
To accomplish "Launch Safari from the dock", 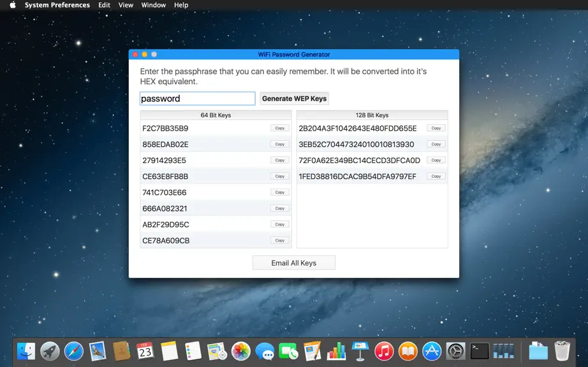I will click(x=74, y=351).
